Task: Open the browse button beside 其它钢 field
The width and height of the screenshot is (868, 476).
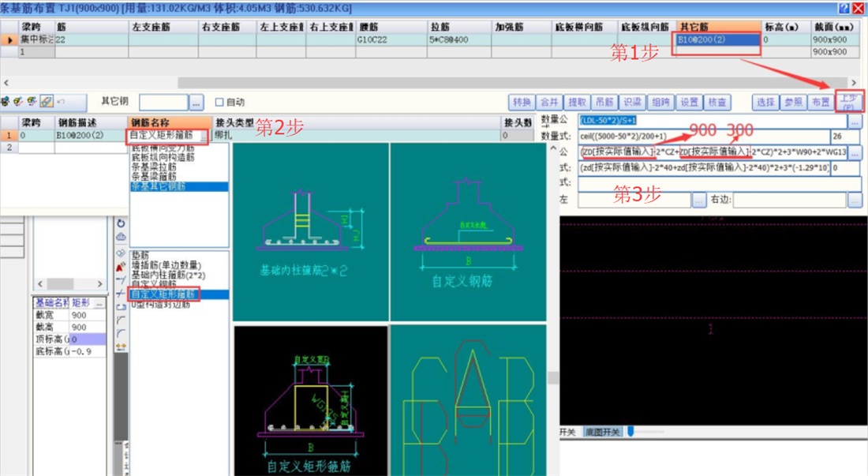Action: [x=196, y=103]
